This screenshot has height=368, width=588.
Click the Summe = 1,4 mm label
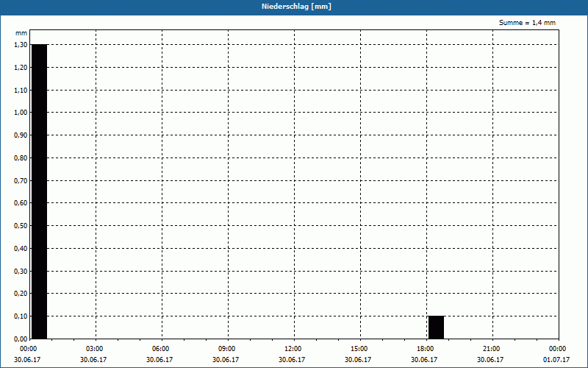pos(527,23)
